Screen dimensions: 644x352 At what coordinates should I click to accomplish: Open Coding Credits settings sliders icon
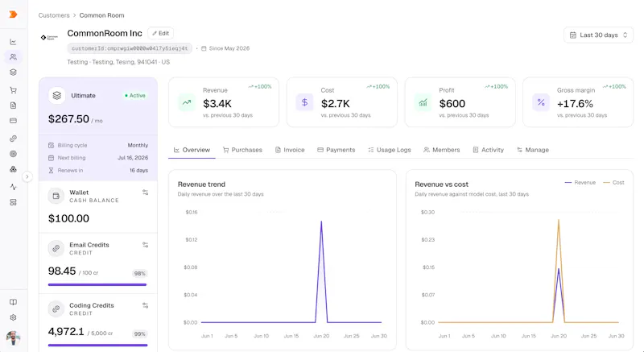[x=146, y=305]
